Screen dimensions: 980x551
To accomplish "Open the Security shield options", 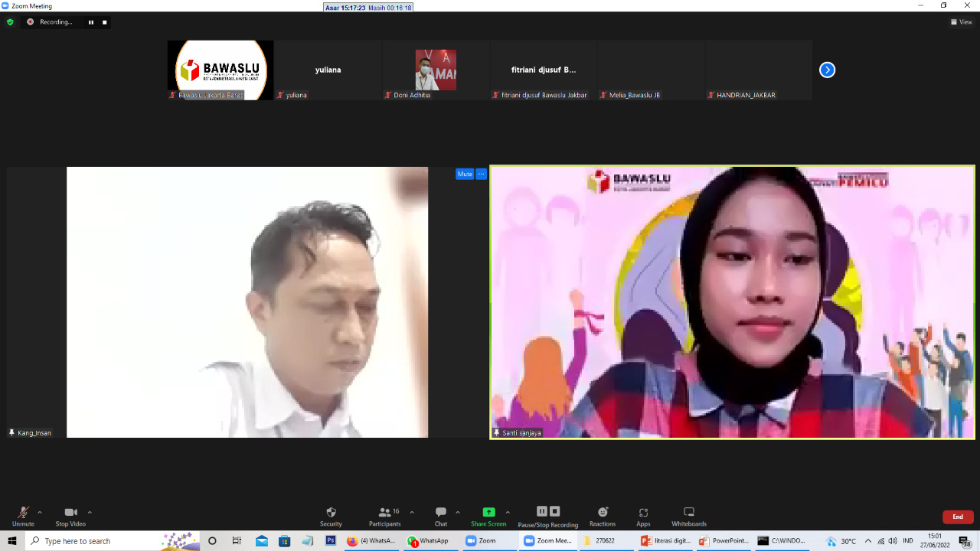I will (x=331, y=516).
